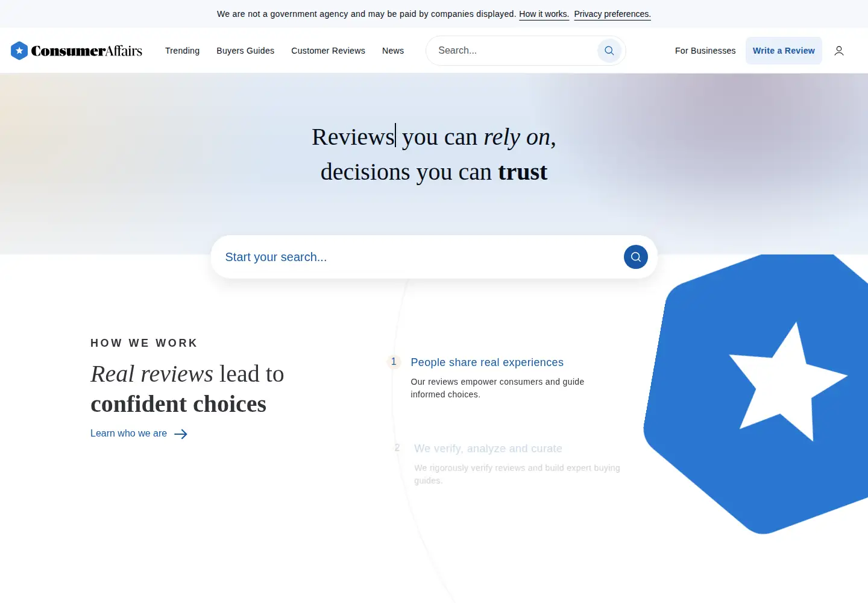Click the header search magnifier icon
The height and width of the screenshot is (603, 868).
pos(609,51)
